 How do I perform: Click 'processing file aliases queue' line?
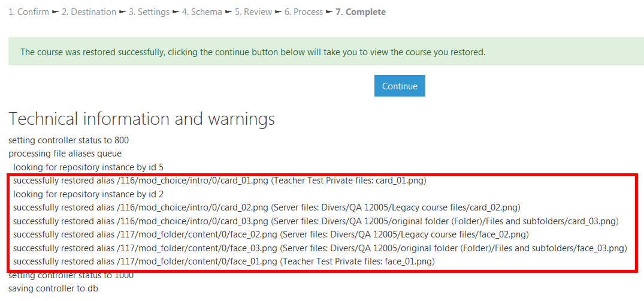(x=65, y=153)
